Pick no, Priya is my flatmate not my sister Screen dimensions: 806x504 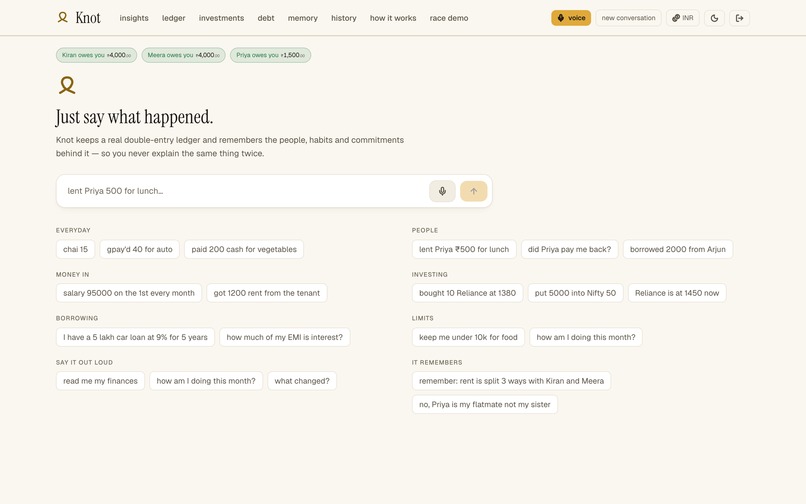point(485,405)
